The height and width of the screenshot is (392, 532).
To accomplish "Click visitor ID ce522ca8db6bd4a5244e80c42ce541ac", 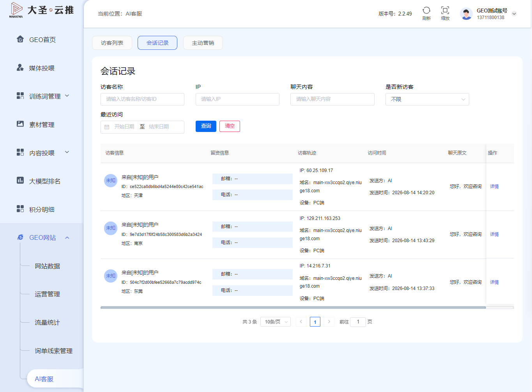I will click(166, 186).
